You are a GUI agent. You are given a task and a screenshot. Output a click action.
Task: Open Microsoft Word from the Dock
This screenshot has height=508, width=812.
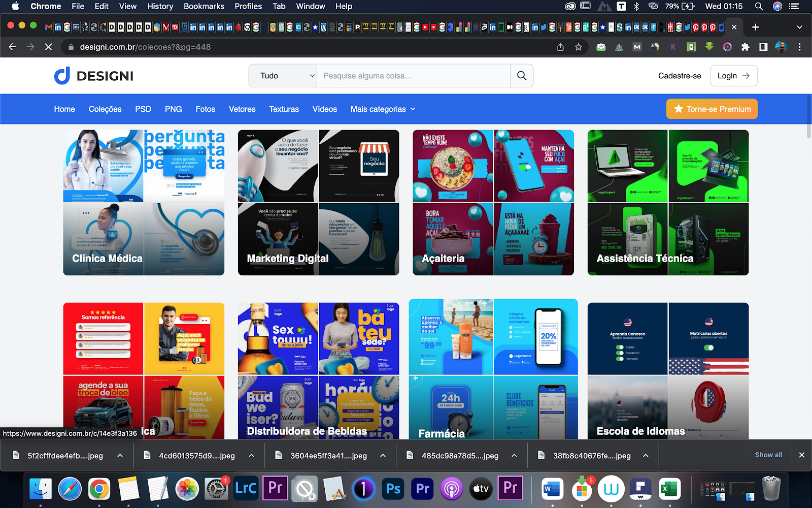pyautogui.click(x=552, y=489)
